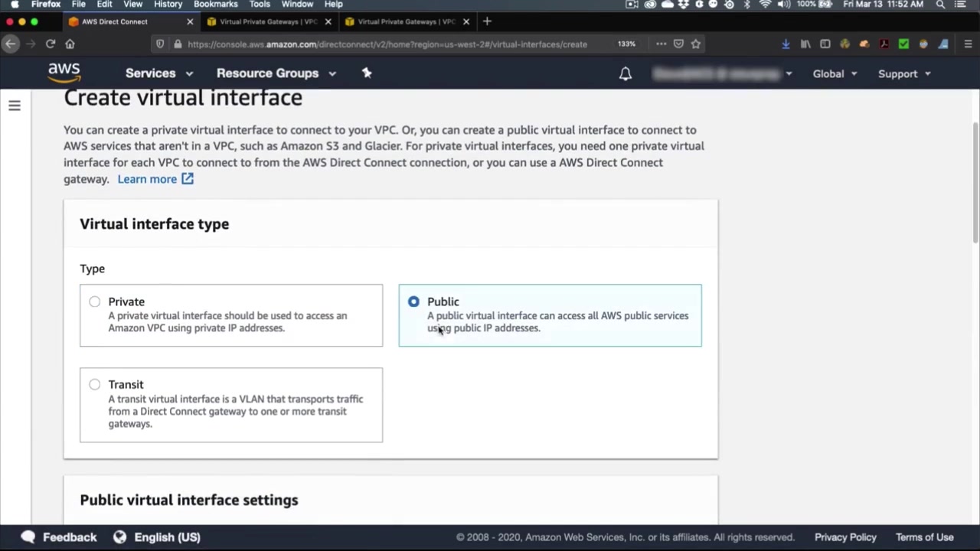
Task: Click the Feedback speech bubble icon
Action: [x=28, y=537]
